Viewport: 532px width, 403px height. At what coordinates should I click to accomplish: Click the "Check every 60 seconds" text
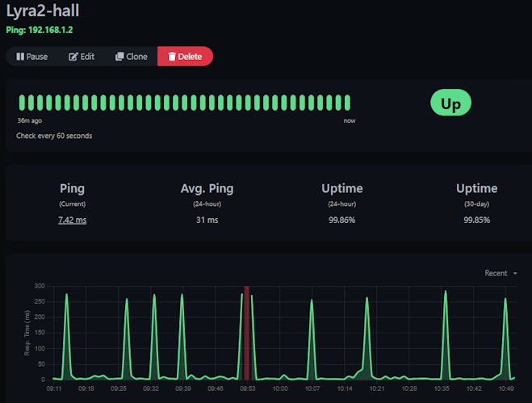pos(54,136)
